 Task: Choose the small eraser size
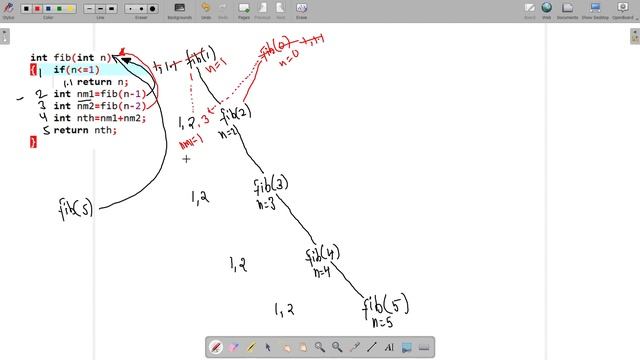pyautogui.click(x=130, y=9)
